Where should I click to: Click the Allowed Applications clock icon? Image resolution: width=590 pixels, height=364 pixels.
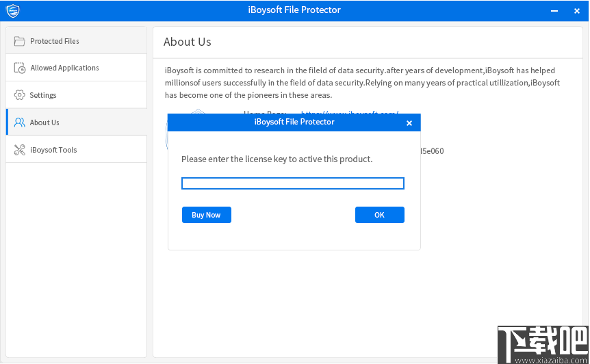tap(20, 68)
